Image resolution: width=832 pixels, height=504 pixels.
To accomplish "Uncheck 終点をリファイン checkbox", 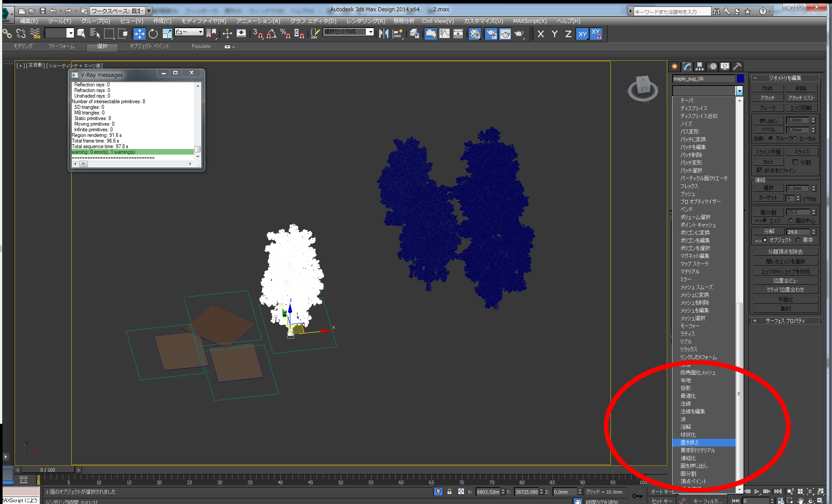I will point(759,170).
